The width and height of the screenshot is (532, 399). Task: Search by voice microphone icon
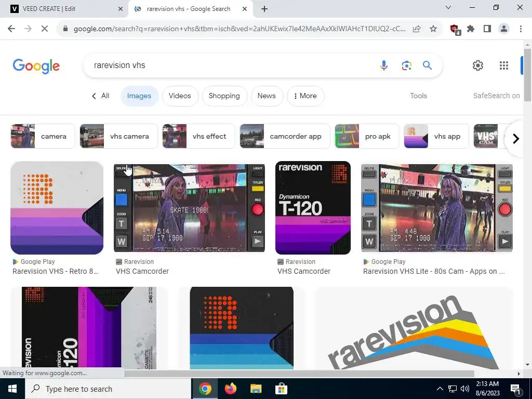click(384, 65)
